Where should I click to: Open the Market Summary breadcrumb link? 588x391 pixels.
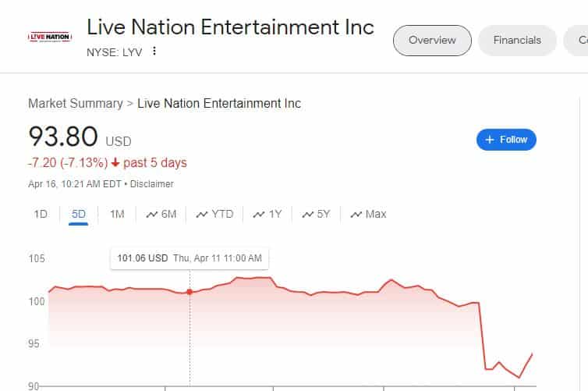(76, 103)
